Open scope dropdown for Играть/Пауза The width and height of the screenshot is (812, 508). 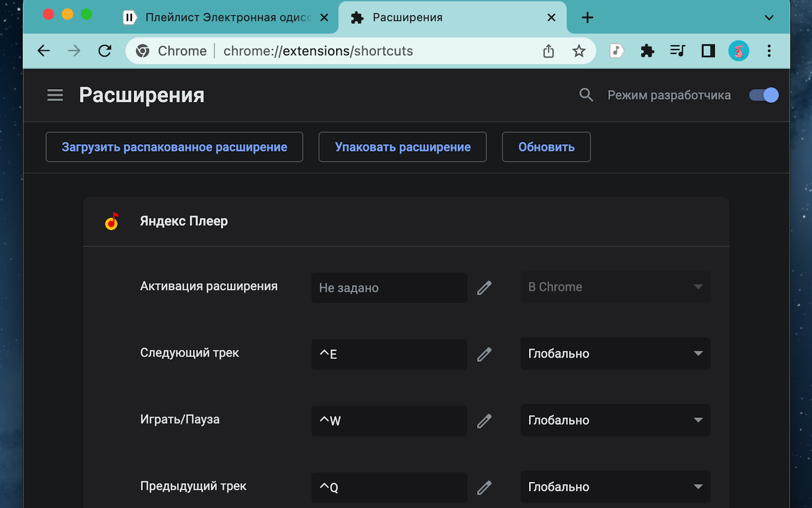pyautogui.click(x=615, y=420)
